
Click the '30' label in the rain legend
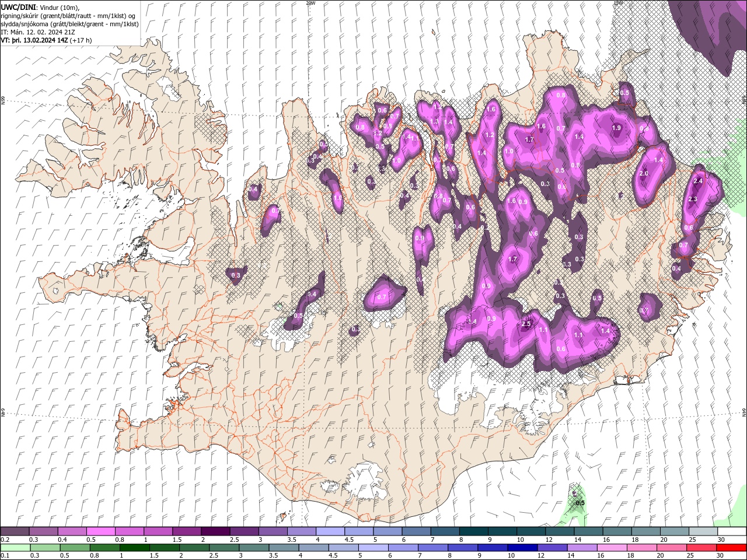tap(720, 556)
